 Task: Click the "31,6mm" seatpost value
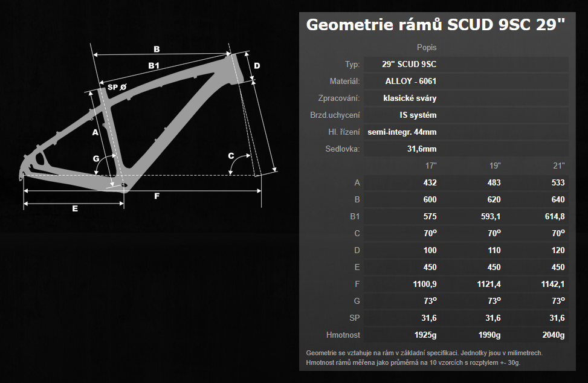(421, 149)
